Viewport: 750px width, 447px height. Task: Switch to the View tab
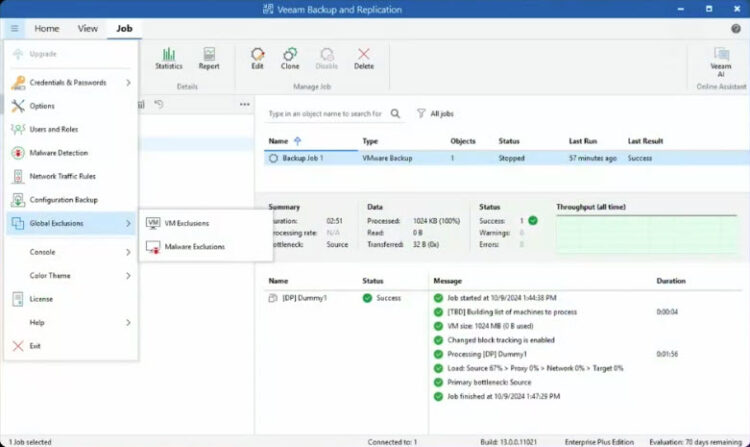(88, 29)
